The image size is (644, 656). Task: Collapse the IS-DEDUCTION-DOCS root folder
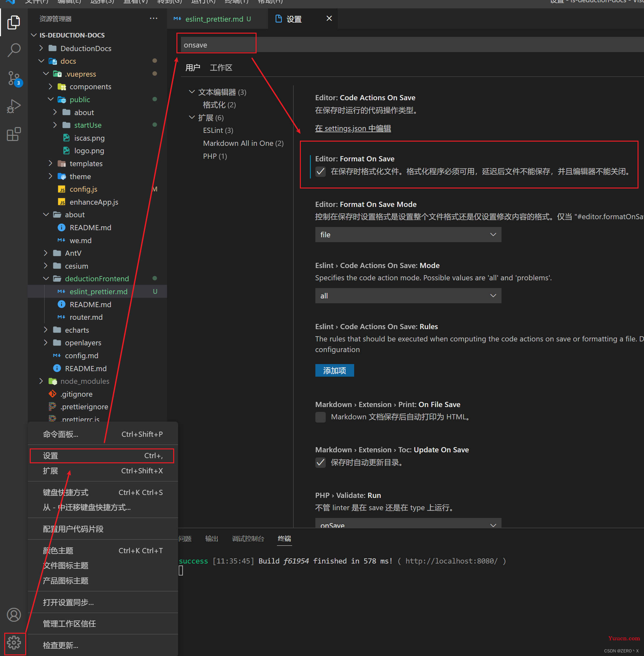tap(34, 35)
